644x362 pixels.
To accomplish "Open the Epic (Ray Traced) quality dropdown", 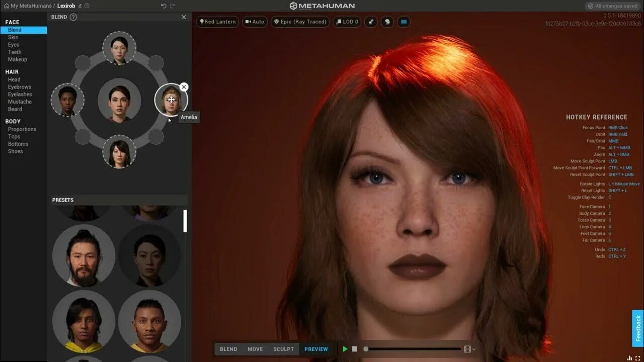I will tap(301, 22).
